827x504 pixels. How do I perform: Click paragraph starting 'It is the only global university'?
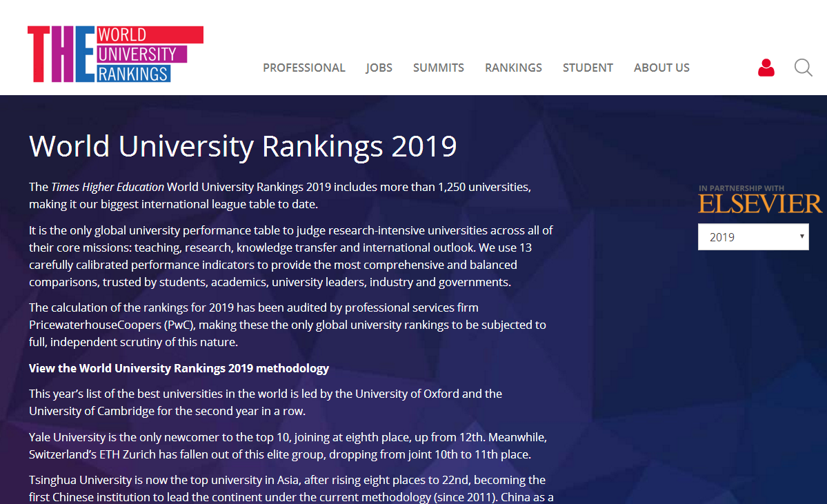290,256
